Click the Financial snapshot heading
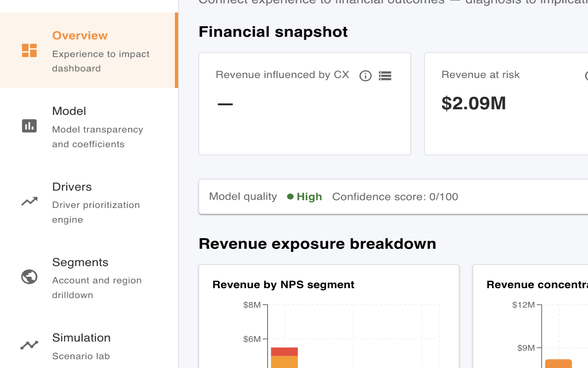This screenshot has width=588, height=368. pos(273,32)
